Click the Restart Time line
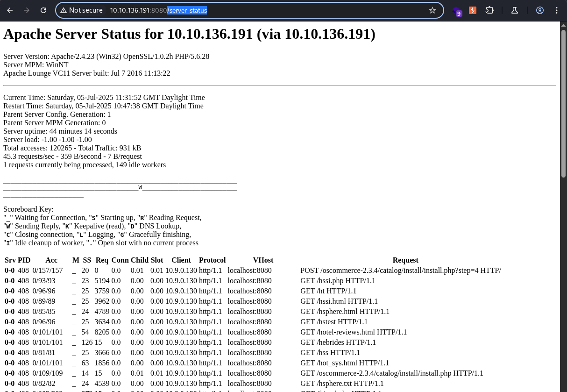Viewport: 567px width, 392px height. 103,106
